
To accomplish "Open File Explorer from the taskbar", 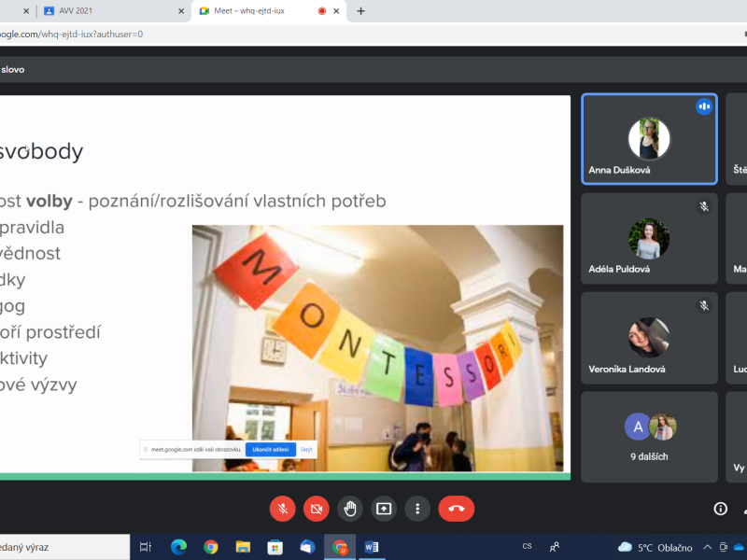I will pyautogui.click(x=243, y=547).
